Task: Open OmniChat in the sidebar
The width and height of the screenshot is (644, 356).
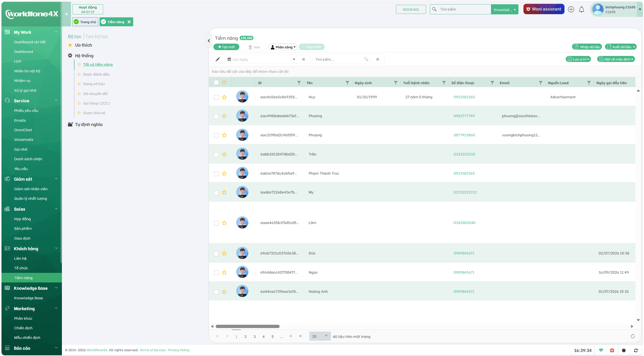Action: (23, 130)
